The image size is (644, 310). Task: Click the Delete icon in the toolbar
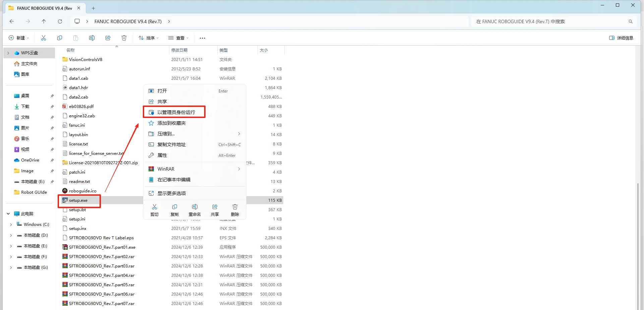pos(124,38)
